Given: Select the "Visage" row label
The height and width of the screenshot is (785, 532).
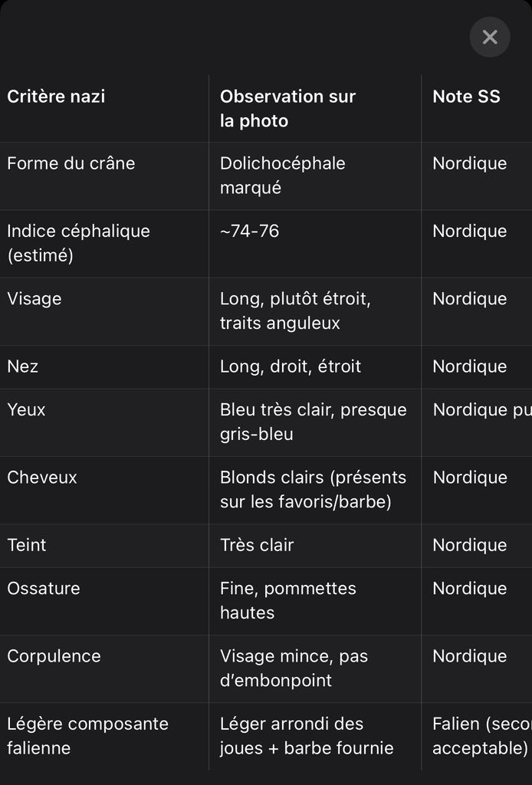Looking at the screenshot, I should (34, 298).
